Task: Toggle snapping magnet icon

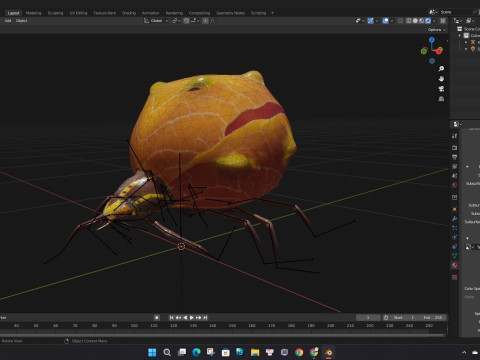Action: (186, 21)
